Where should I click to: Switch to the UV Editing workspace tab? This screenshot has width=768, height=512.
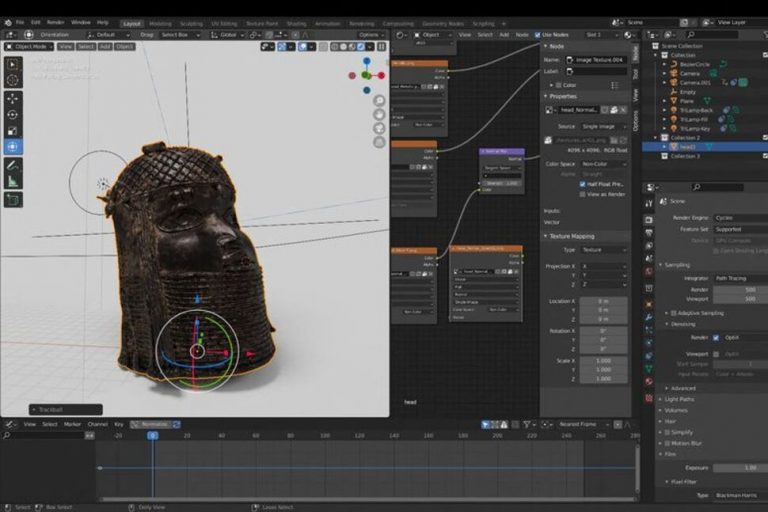point(224,24)
